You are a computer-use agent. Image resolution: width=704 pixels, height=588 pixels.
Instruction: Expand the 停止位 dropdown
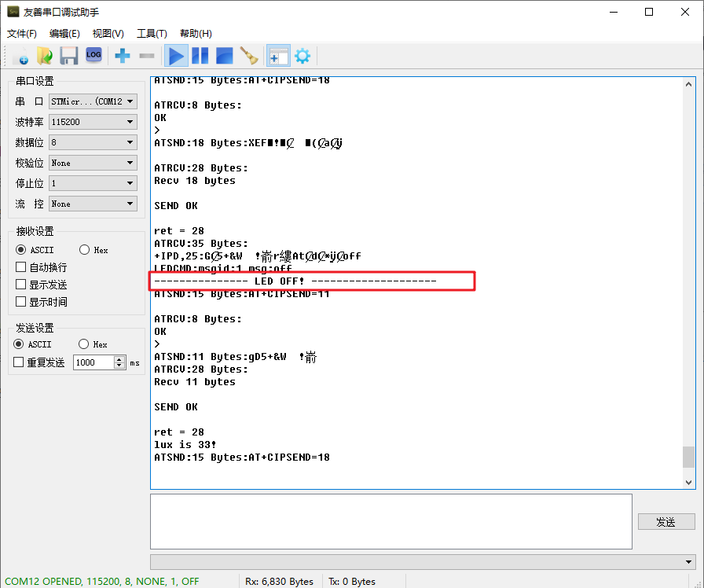pyautogui.click(x=93, y=183)
